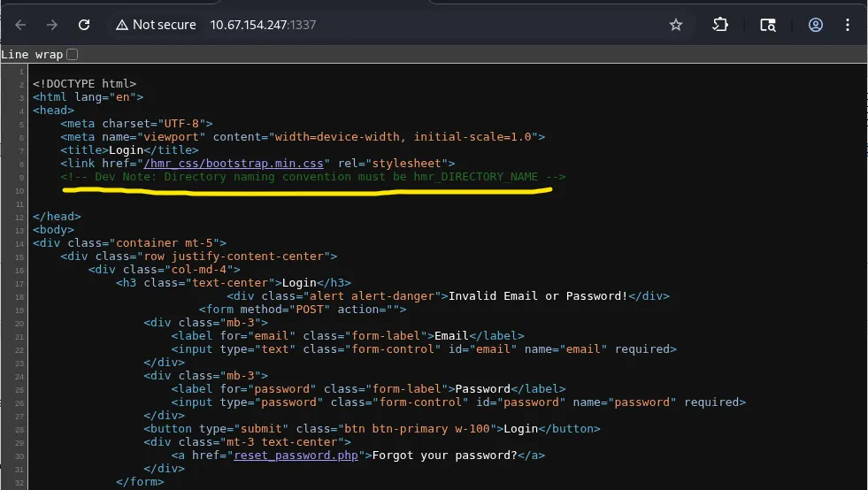The width and height of the screenshot is (868, 490).
Task: Click the Invalid Email or Password! text
Action: pos(540,296)
